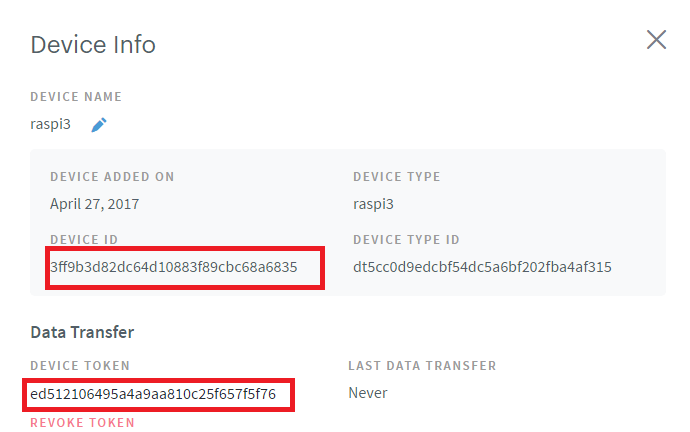Click the DEVICE NAME label
This screenshot has height=432, width=690.
pos(76,97)
